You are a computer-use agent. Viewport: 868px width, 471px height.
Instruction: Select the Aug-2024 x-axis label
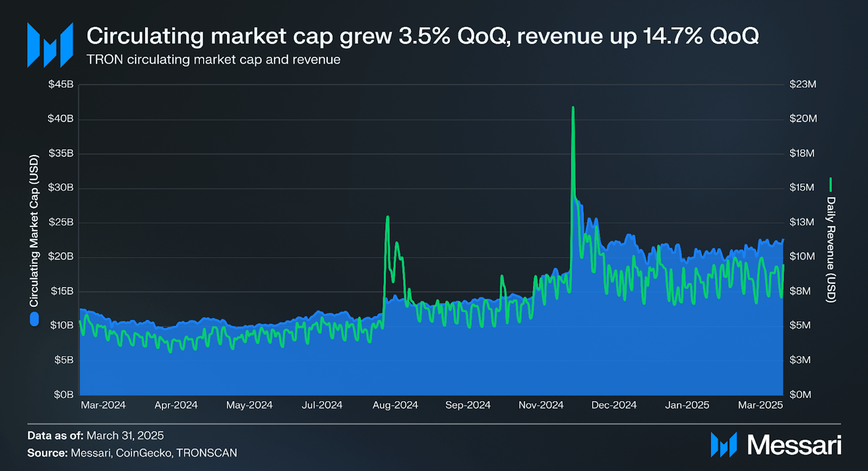click(395, 405)
